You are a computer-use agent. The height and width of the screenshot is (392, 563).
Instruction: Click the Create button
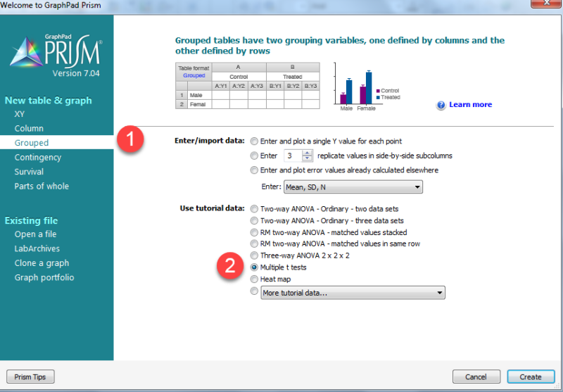(531, 377)
